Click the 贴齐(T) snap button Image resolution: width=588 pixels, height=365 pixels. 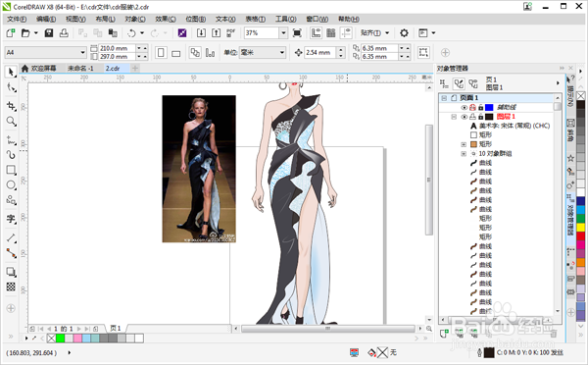[x=374, y=33]
